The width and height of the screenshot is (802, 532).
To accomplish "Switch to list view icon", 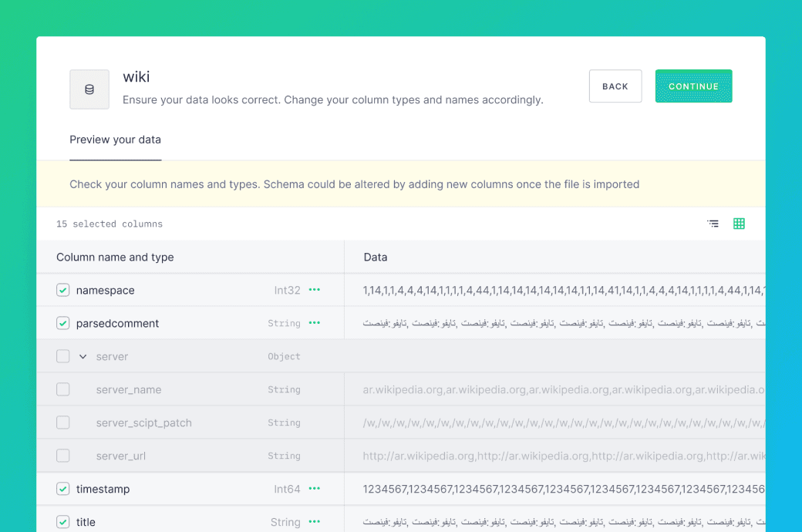I will pos(713,224).
